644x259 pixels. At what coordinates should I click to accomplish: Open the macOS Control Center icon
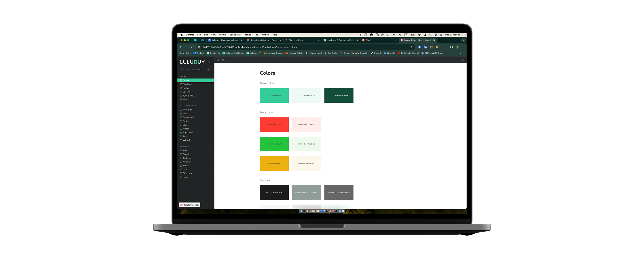pyautogui.click(x=436, y=35)
